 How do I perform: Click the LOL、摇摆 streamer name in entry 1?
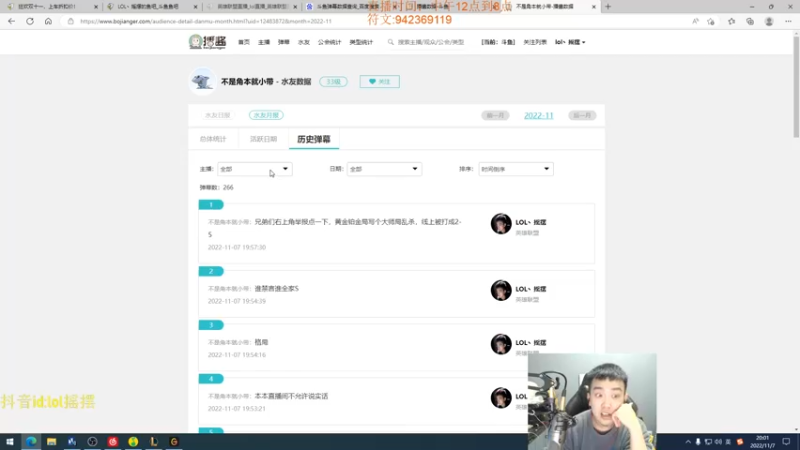(x=531, y=222)
